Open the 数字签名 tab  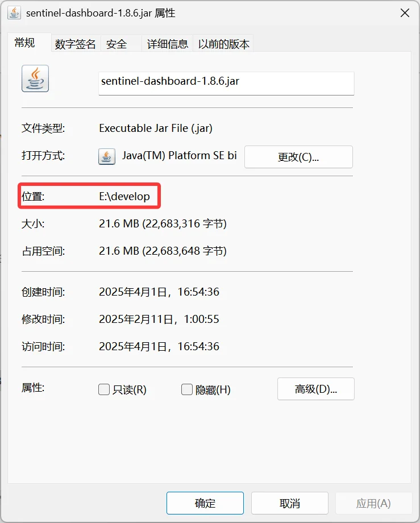(76, 44)
